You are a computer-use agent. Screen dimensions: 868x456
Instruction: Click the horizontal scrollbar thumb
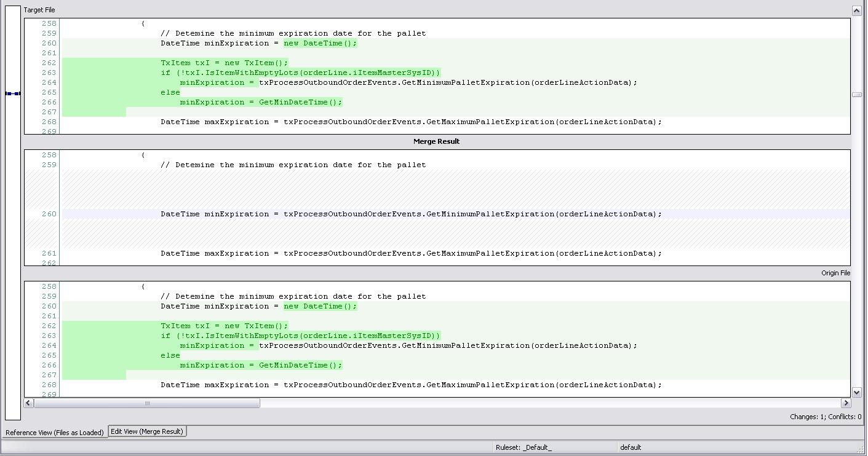(x=147, y=403)
